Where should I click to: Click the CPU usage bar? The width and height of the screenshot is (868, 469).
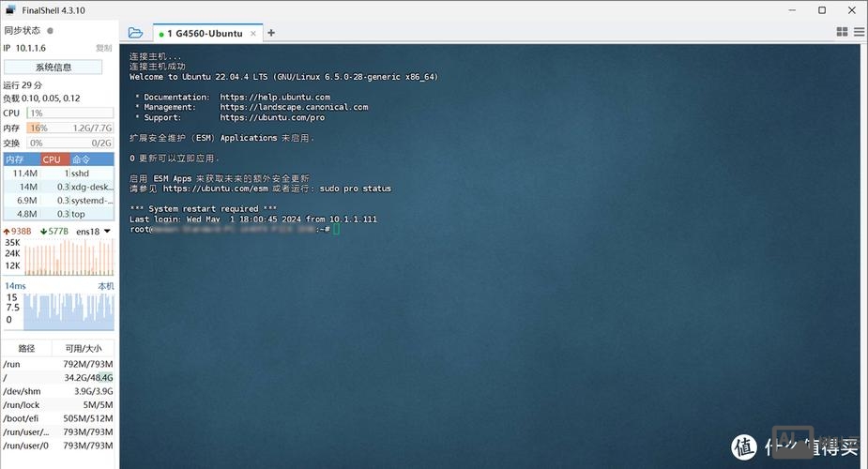click(70, 113)
